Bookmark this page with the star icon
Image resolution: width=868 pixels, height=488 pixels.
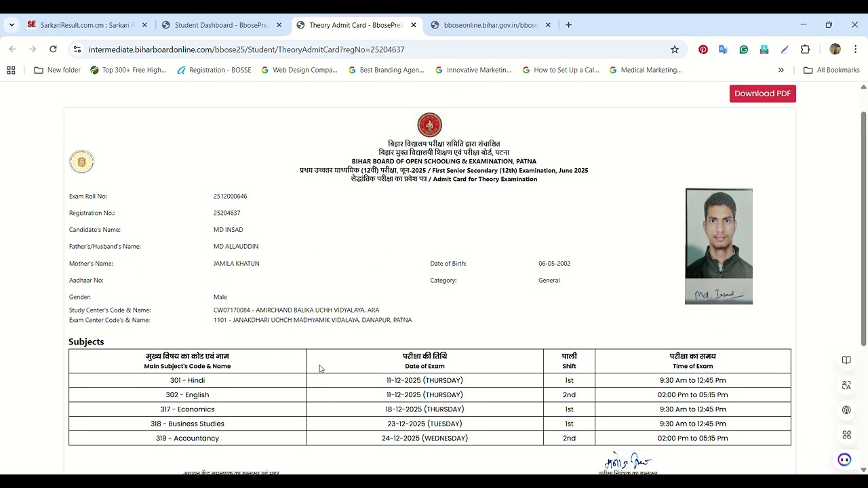click(674, 49)
